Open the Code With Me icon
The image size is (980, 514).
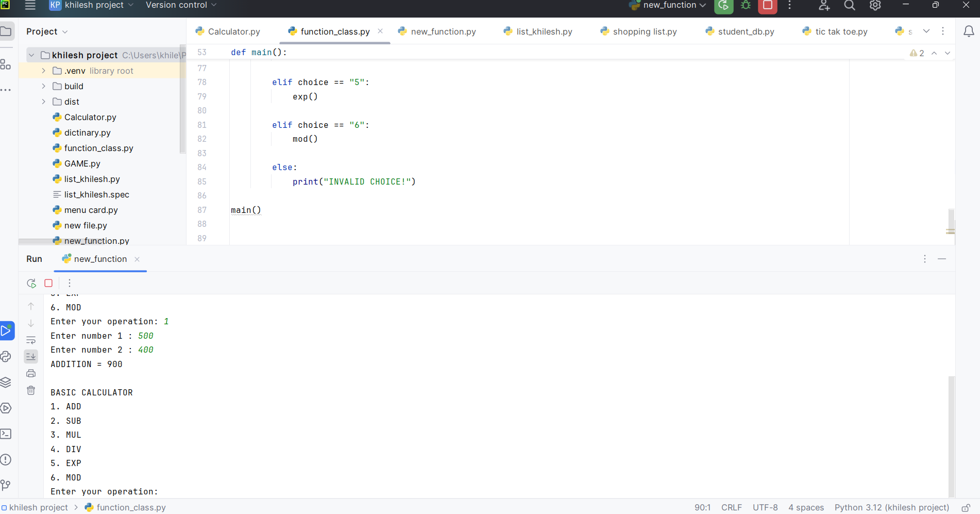[824, 5]
